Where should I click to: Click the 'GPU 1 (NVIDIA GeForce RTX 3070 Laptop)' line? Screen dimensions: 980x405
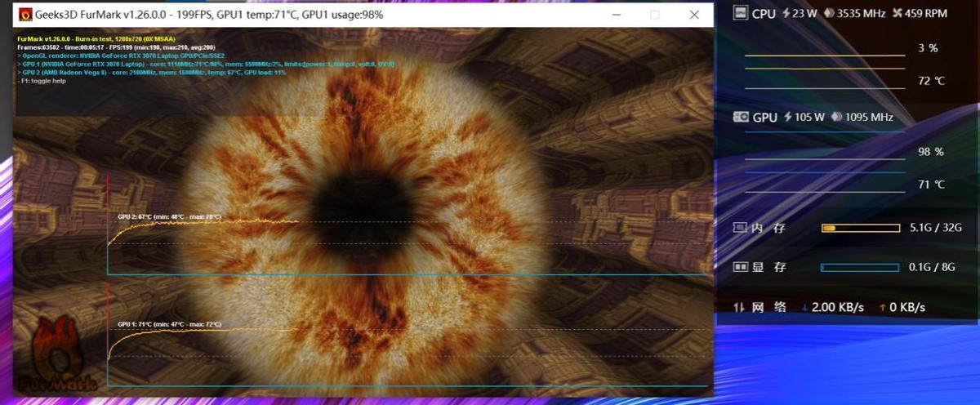[x=206, y=64]
